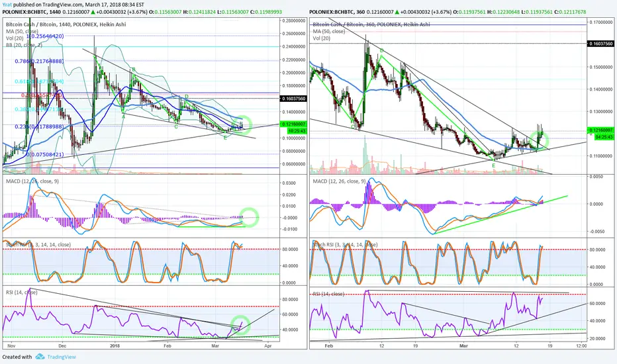Click the TradingView cloud logo icon
This screenshot has width=617, height=364.
pyautogui.click(x=40, y=357)
